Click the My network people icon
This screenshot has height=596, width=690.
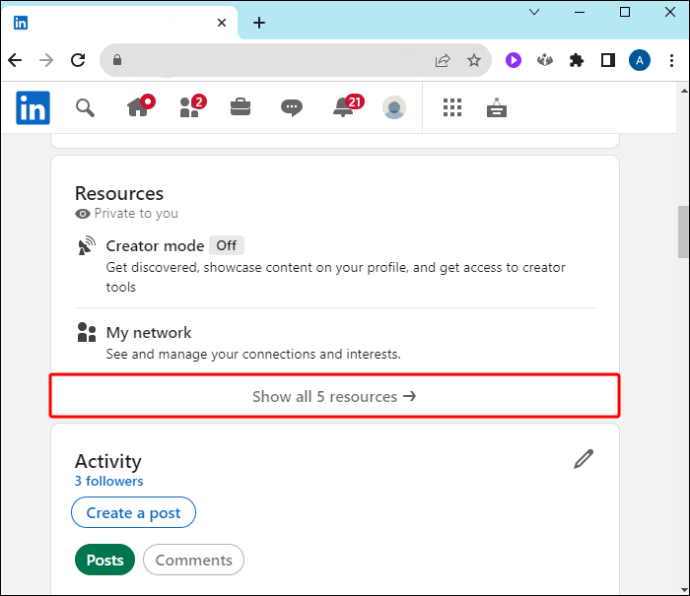click(x=86, y=332)
